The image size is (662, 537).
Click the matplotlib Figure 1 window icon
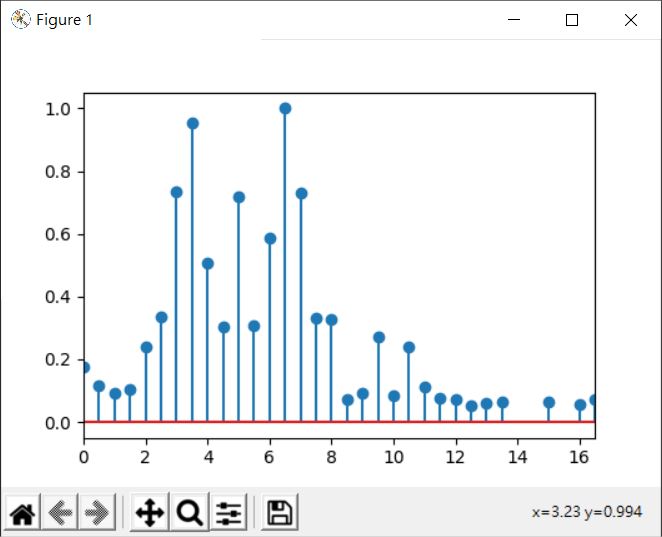20,19
